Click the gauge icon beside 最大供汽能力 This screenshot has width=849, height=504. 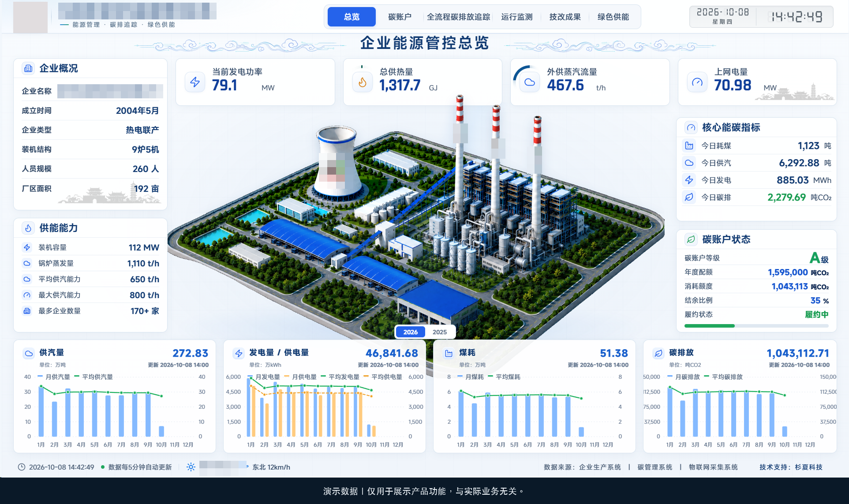click(x=27, y=295)
